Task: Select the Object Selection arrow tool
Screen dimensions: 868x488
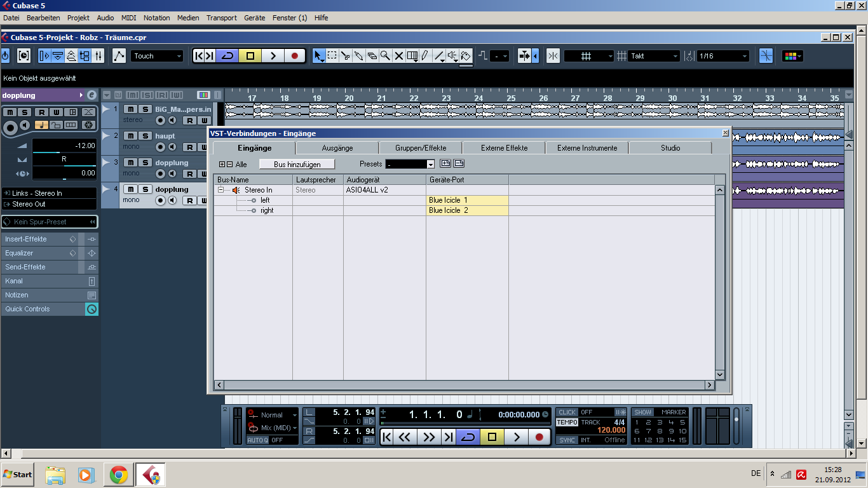Action: pyautogui.click(x=319, y=56)
